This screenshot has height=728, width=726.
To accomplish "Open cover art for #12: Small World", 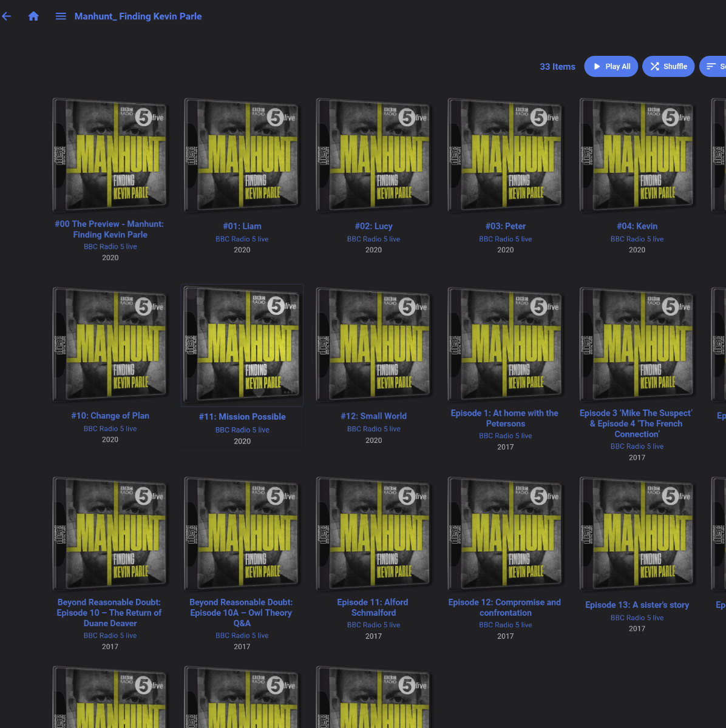I will 373,344.
